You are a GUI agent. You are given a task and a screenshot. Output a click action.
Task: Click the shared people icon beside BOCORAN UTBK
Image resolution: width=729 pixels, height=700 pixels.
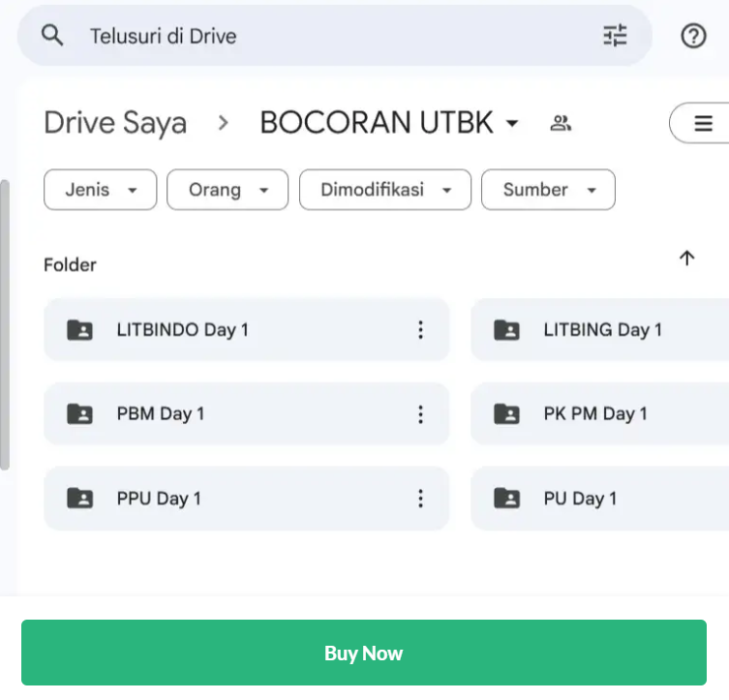coord(561,123)
